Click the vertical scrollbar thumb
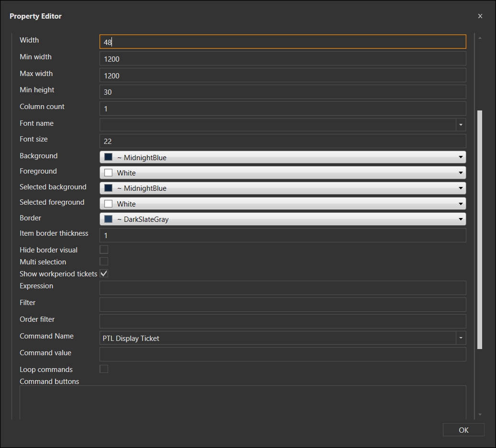Image resolution: width=496 pixels, height=448 pixels. point(480,230)
